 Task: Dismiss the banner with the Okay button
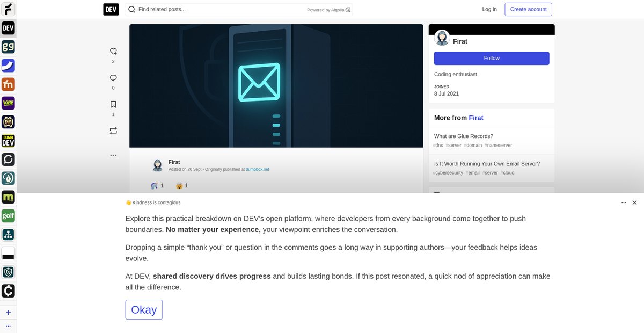[x=144, y=310]
